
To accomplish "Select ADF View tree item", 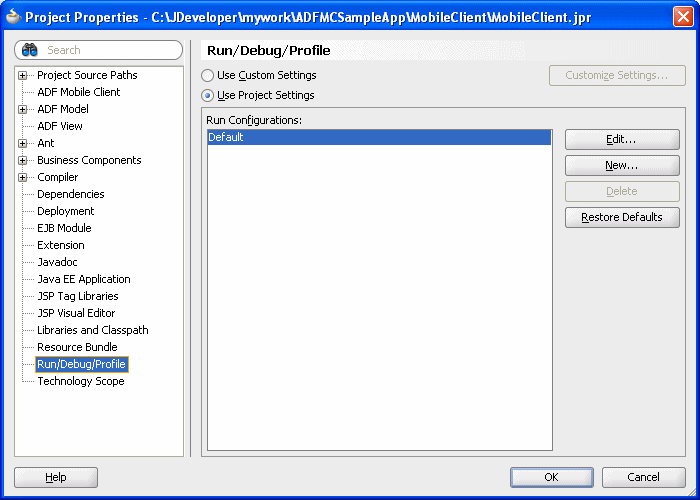I will click(x=60, y=126).
